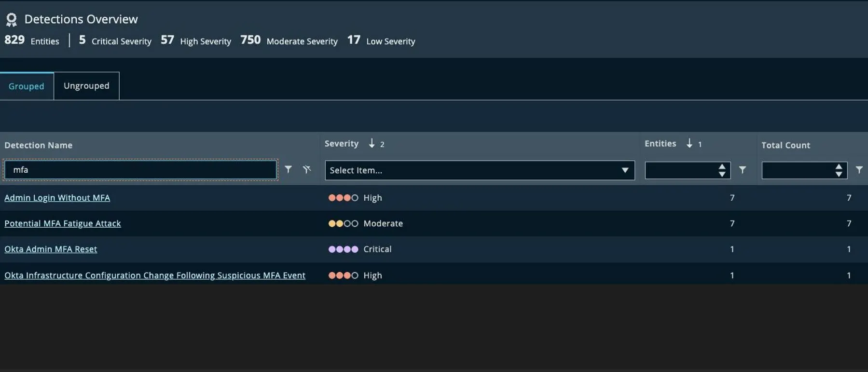Click the Entities filter number stepper
This screenshot has width=868, height=372.
tap(722, 170)
